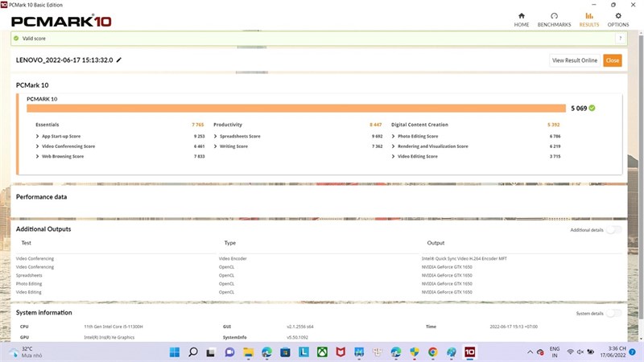Click PCMark 10 taskbar icon

469,352
